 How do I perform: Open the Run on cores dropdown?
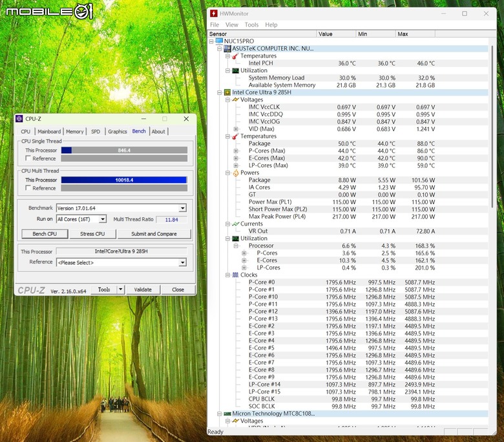(x=103, y=219)
